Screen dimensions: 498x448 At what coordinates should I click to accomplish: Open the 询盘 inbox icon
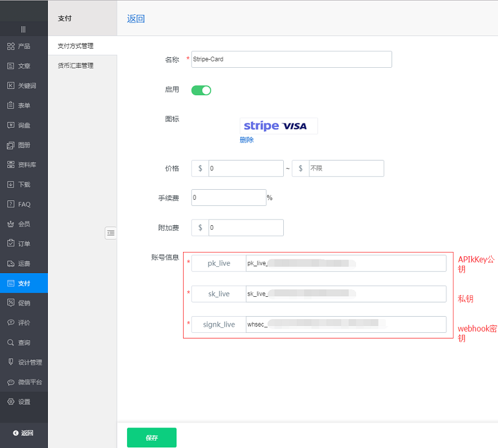pyautogui.click(x=11, y=125)
